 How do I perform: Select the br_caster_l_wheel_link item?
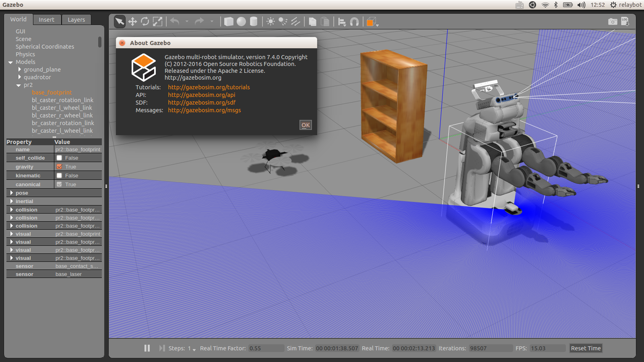(62, 131)
